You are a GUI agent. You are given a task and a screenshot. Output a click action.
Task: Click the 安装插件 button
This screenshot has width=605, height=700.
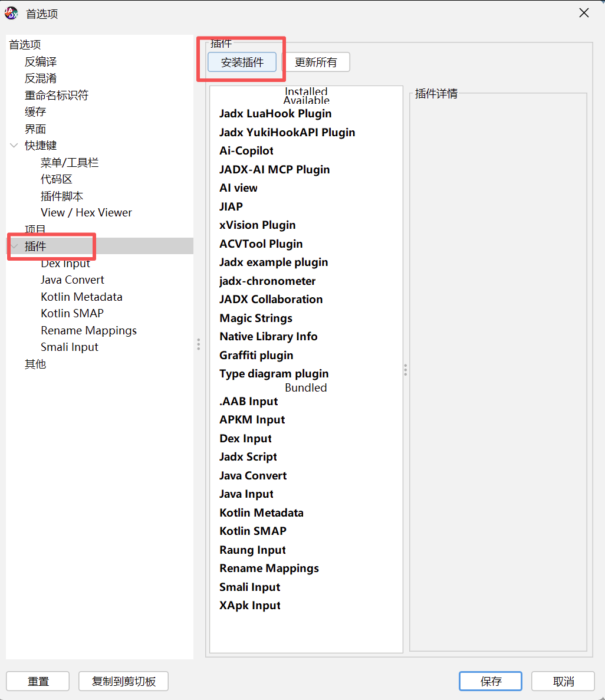pos(242,62)
